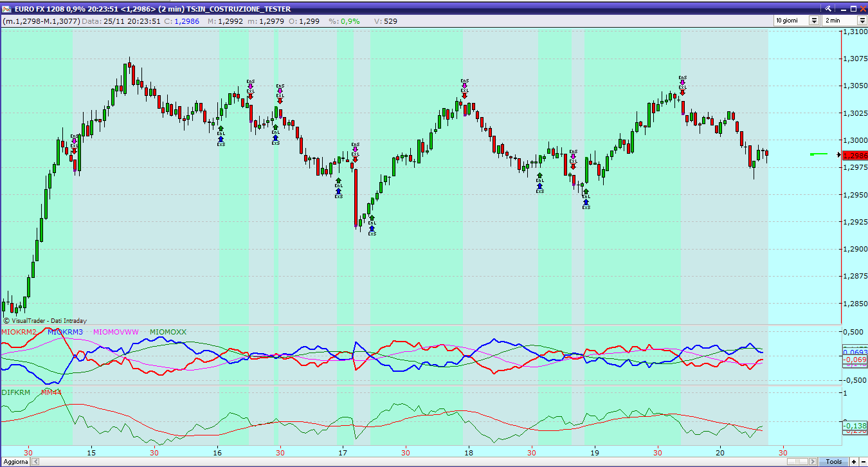Click hour 19 on the time axis
This screenshot has width=868, height=467.
point(595,452)
